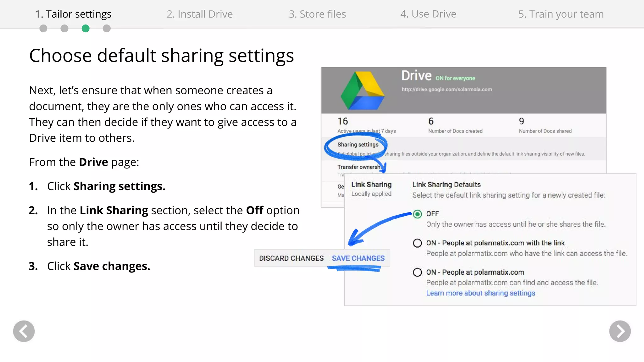The image size is (644, 362).
Task: Click the Google Drive logo
Action: [363, 90]
